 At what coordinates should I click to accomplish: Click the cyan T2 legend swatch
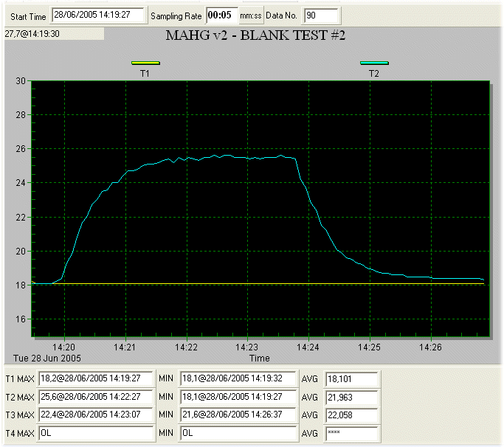click(374, 63)
